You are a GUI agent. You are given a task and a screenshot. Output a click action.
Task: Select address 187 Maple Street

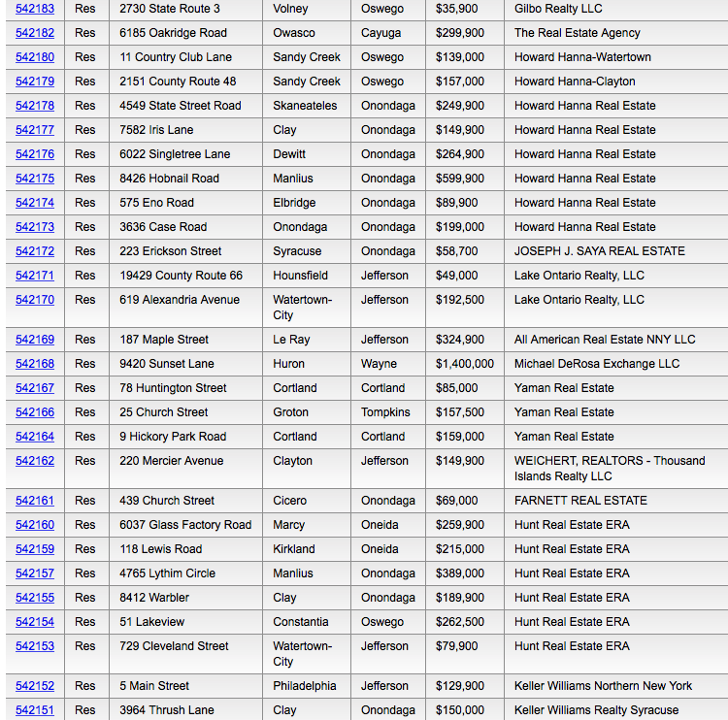pyautogui.click(x=164, y=340)
